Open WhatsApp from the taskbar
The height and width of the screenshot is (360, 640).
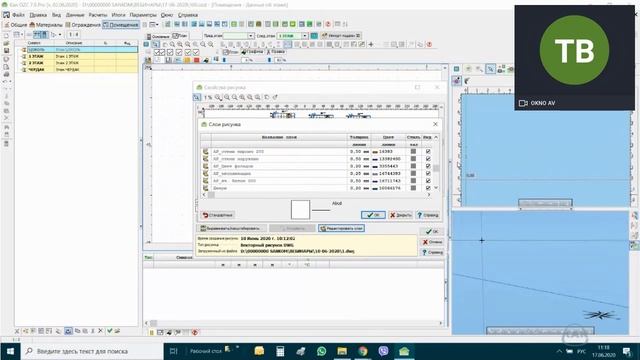(x=322, y=351)
